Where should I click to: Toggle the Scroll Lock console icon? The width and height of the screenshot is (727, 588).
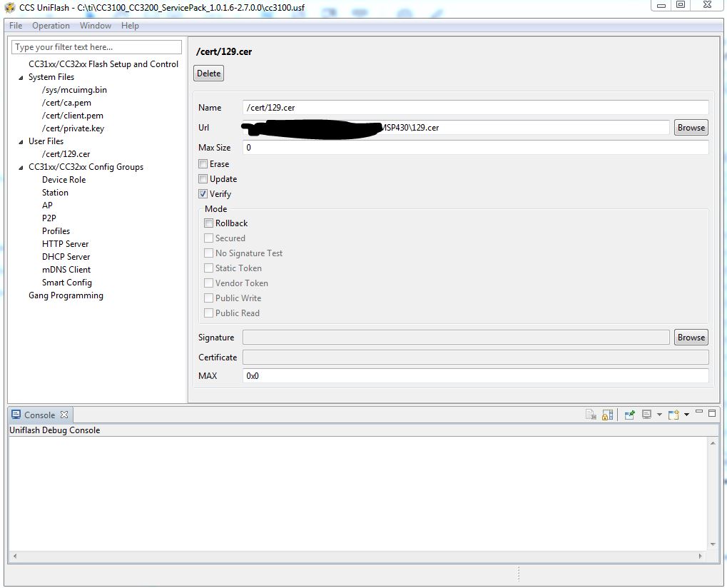607,415
